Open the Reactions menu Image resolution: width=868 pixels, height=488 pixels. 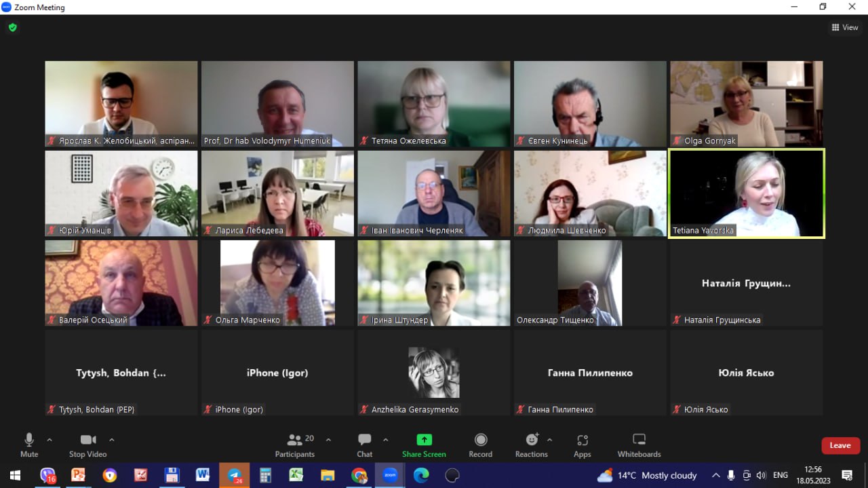(x=532, y=445)
